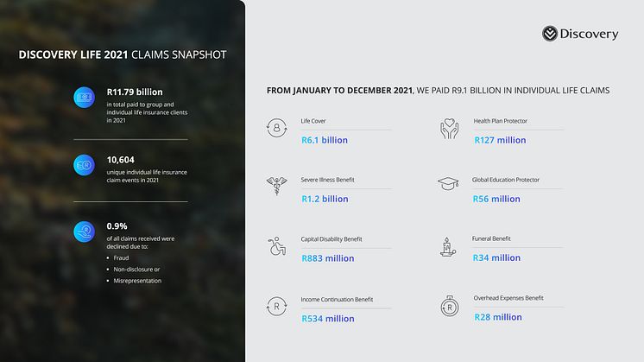Click the blue R11.79 billion money icon
Screen dimensions: 644x362
(85, 98)
